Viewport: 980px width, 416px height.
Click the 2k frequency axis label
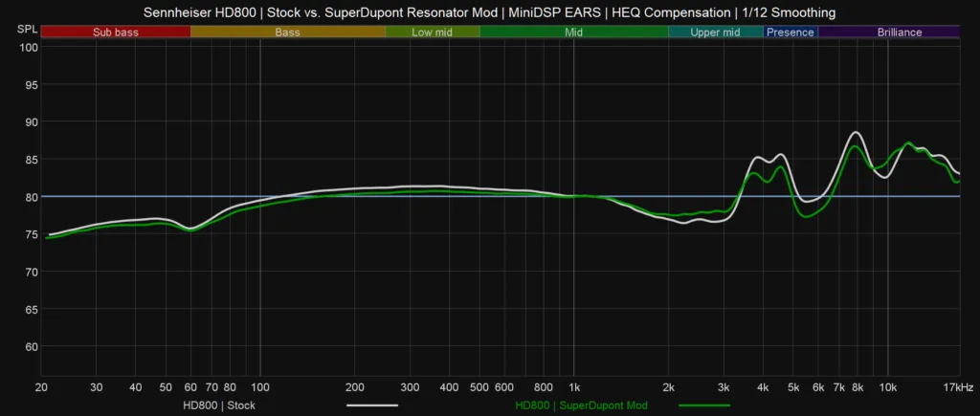click(x=669, y=388)
